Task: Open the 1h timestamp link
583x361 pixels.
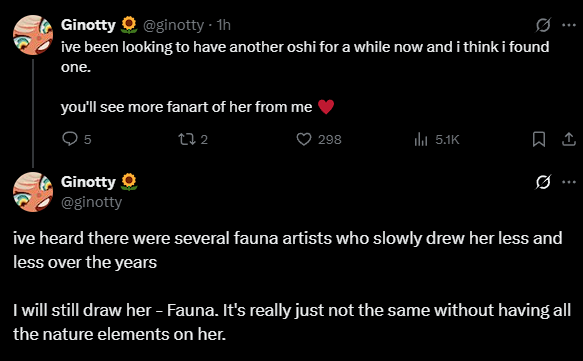Action: click(223, 25)
